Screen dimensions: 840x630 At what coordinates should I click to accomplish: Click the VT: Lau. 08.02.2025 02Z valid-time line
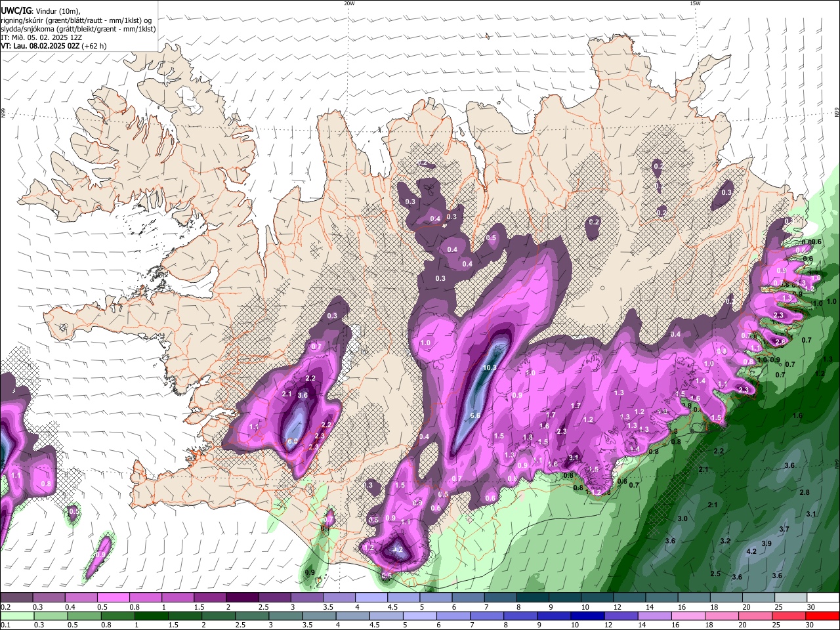[54, 46]
